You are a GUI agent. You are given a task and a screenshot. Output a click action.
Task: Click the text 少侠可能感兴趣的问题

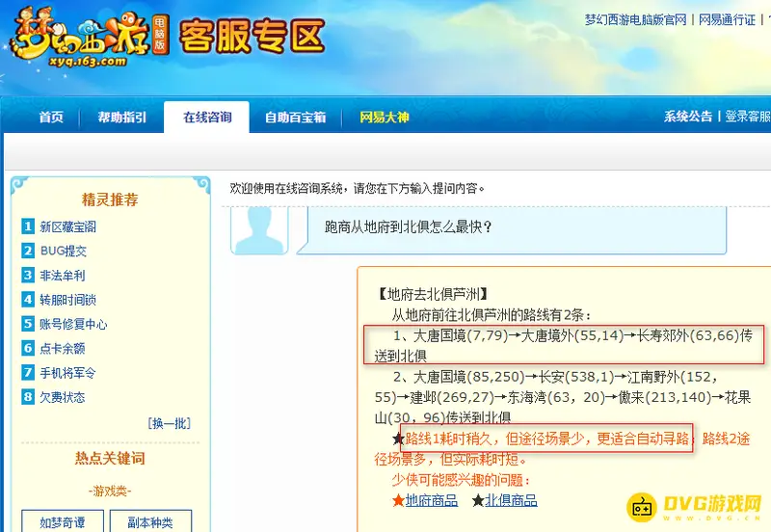click(462, 480)
